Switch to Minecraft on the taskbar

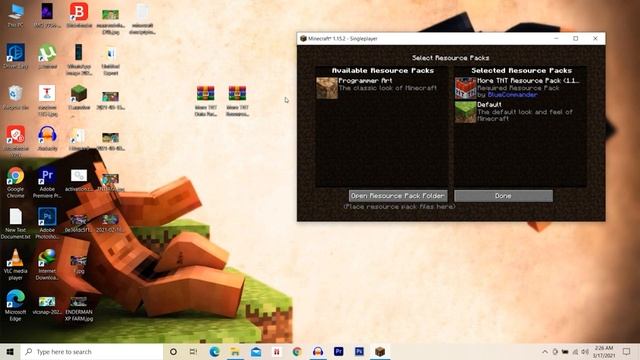(x=380, y=351)
